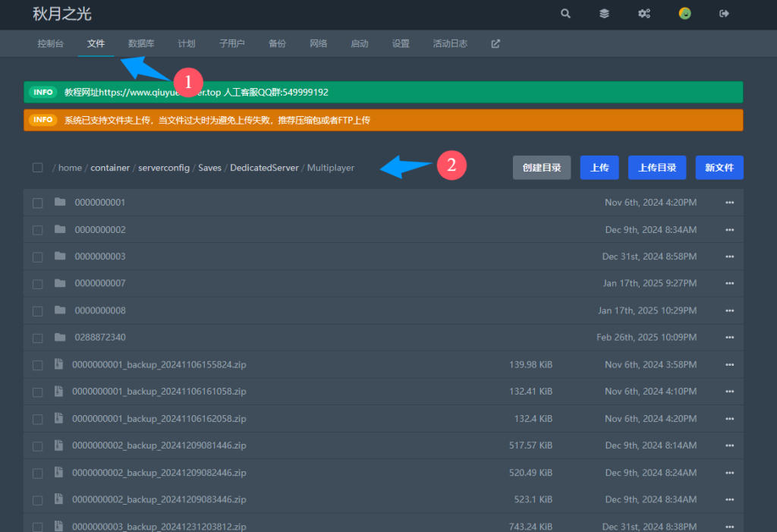Open actions menu for 0000000002_backup_20241209083446.zip

[730, 500]
